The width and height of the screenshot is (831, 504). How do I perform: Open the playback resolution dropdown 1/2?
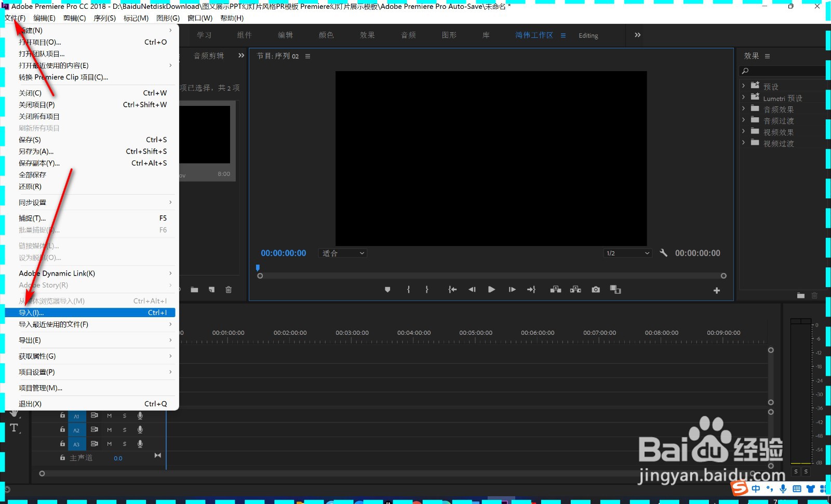(x=628, y=253)
